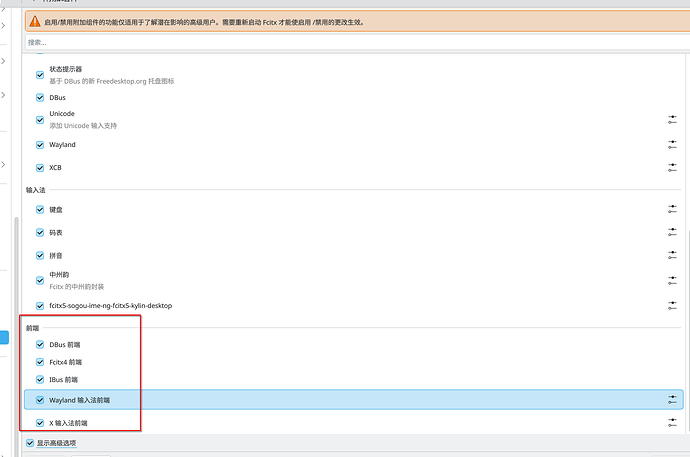Viewport: 690px width, 457px height.
Task: Click settings icon for 拼音 row
Action: (672, 257)
